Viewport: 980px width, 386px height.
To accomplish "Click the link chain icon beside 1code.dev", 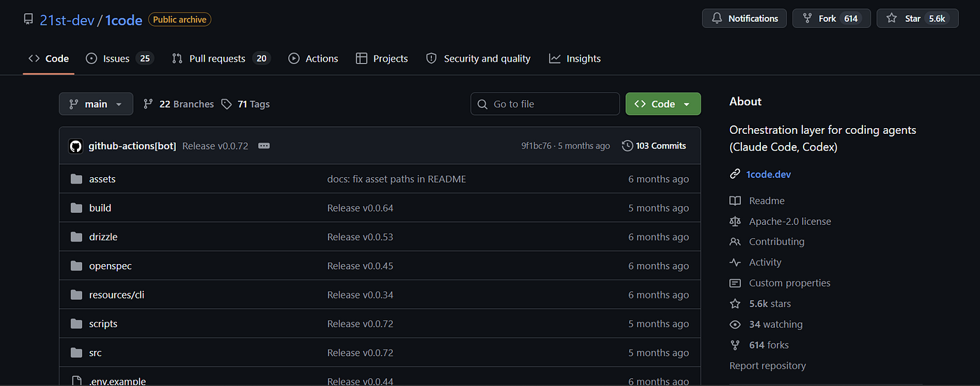I will pos(735,174).
